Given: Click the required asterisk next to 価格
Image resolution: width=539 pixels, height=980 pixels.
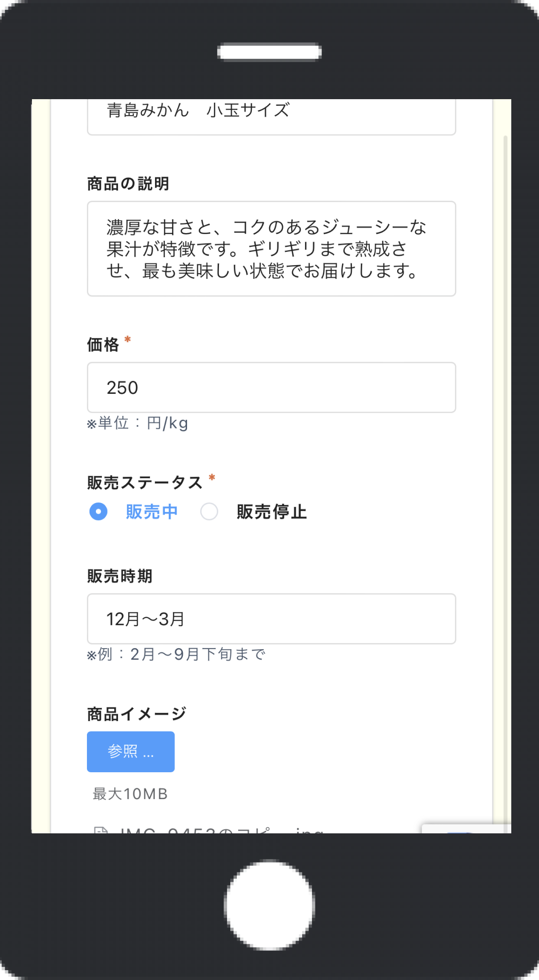Looking at the screenshot, I should pyautogui.click(x=127, y=340).
